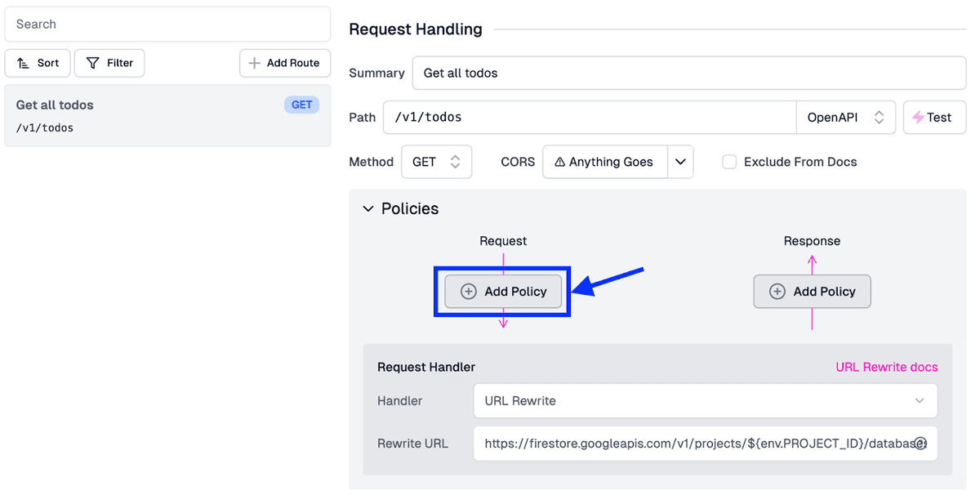980x500 pixels.
Task: Select Anything Goes CORS option
Action: tap(605, 162)
